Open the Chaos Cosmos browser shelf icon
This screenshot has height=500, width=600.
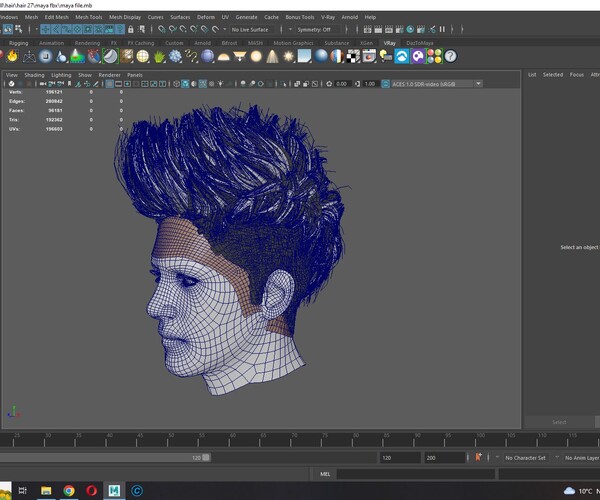pyautogui.click(x=402, y=56)
